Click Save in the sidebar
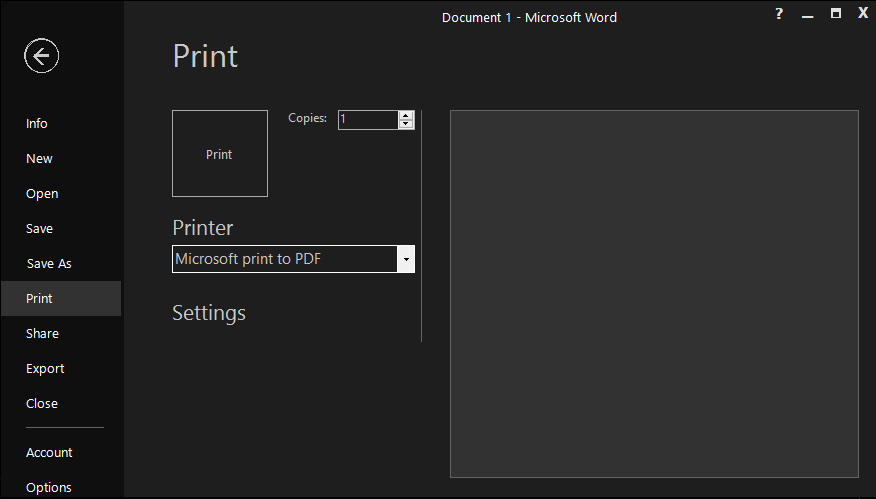 coord(40,229)
